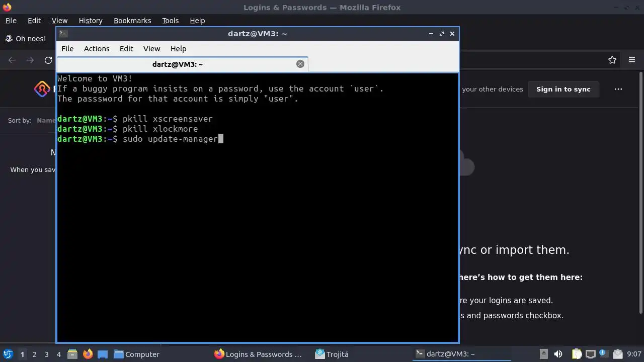Image resolution: width=644 pixels, height=362 pixels.
Task: Click the Firefox Lockwise logo icon
Action: click(x=42, y=89)
